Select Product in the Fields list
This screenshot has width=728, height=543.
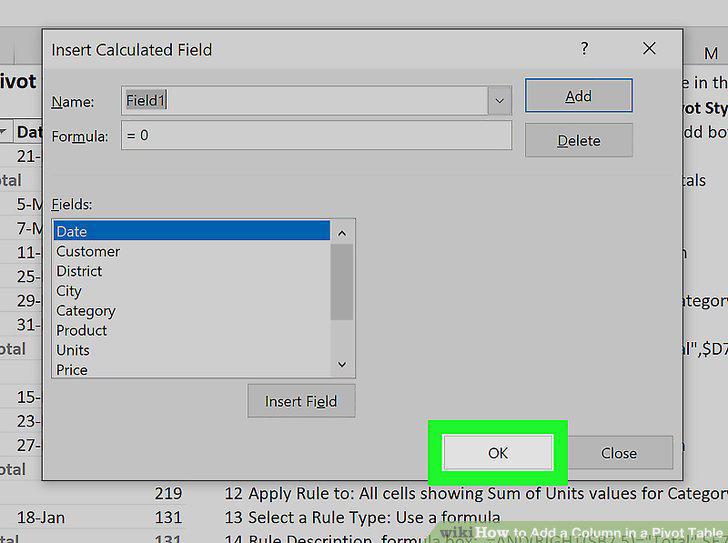coord(192,330)
